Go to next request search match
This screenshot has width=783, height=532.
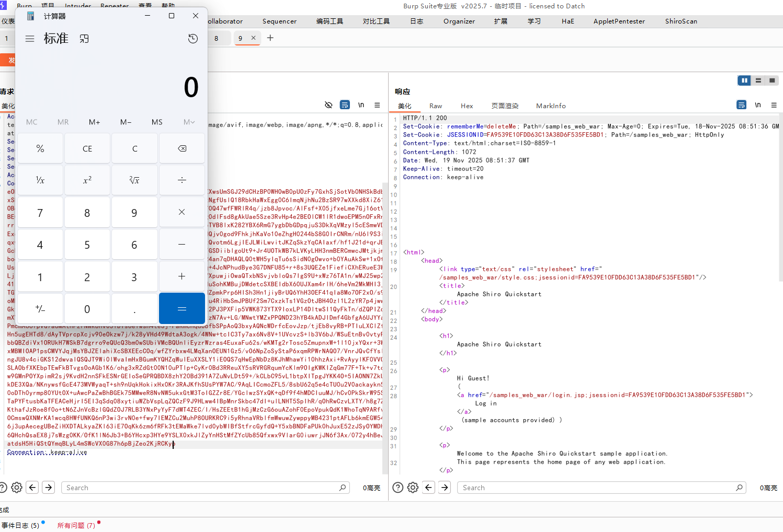tap(49, 488)
